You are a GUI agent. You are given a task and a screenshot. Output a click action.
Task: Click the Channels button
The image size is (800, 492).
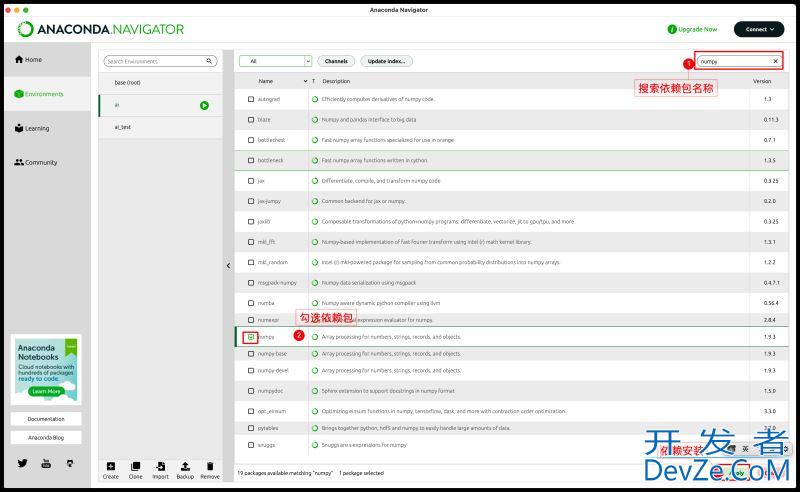pyautogui.click(x=336, y=61)
